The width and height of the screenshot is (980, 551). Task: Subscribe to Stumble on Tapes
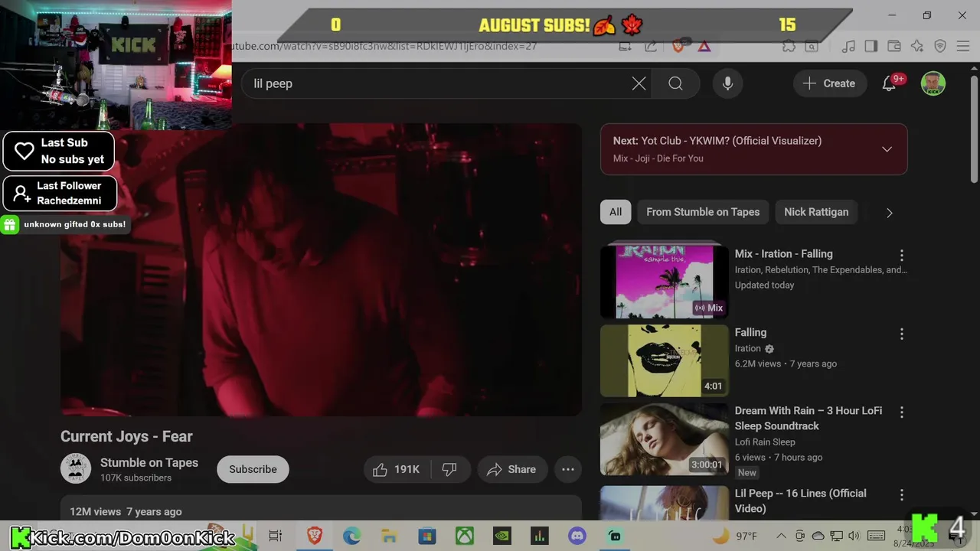click(253, 469)
